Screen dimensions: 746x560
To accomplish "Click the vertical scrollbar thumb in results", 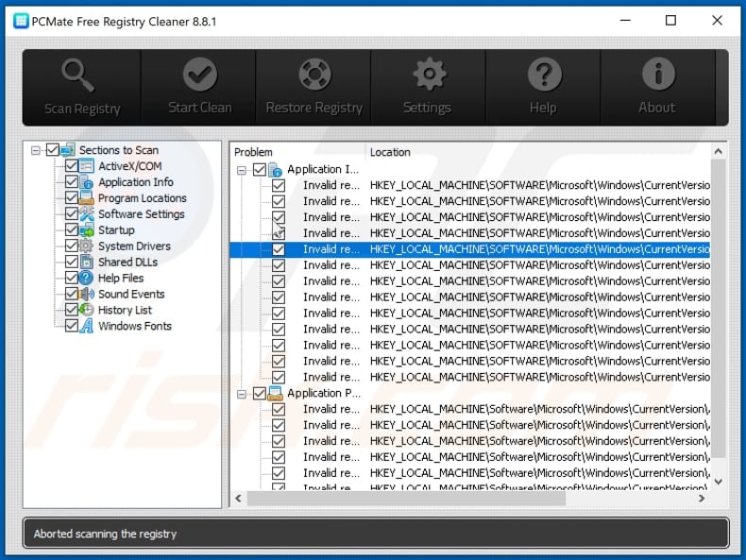I will (719, 309).
